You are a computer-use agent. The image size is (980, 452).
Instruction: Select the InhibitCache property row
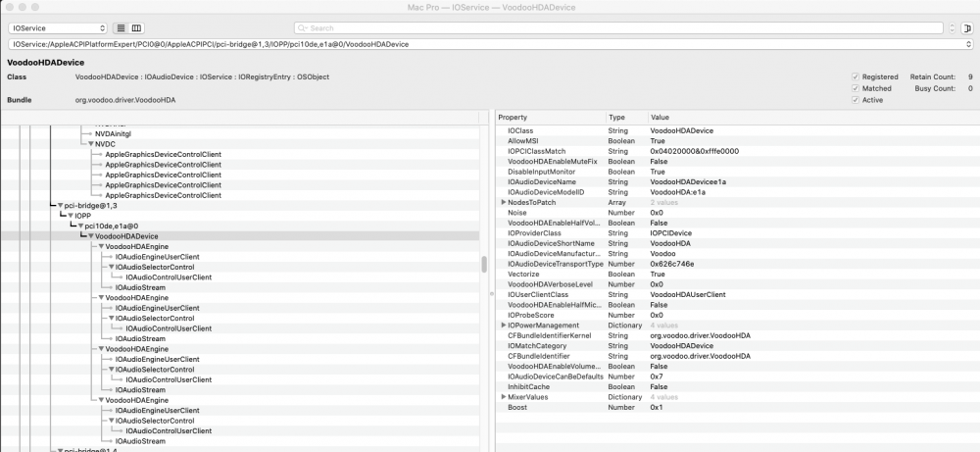click(738, 387)
